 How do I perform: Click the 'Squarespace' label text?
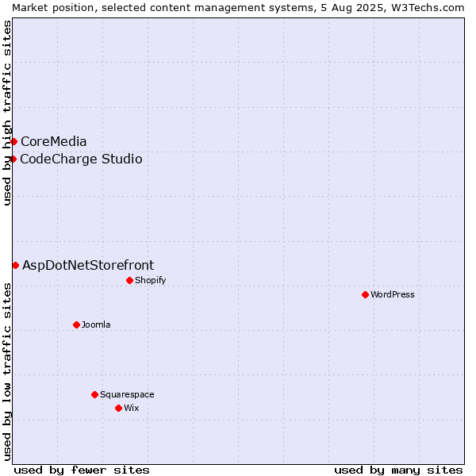click(x=127, y=394)
